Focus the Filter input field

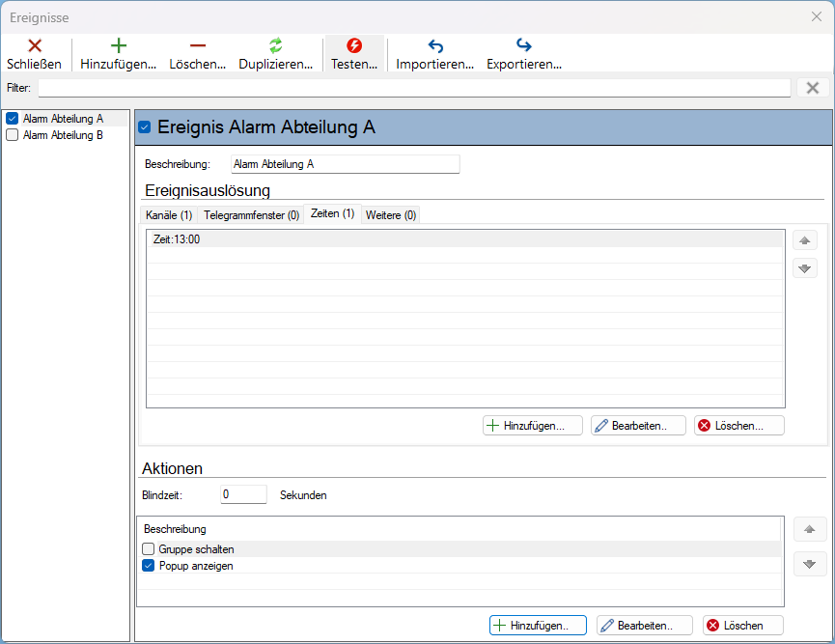(414, 88)
